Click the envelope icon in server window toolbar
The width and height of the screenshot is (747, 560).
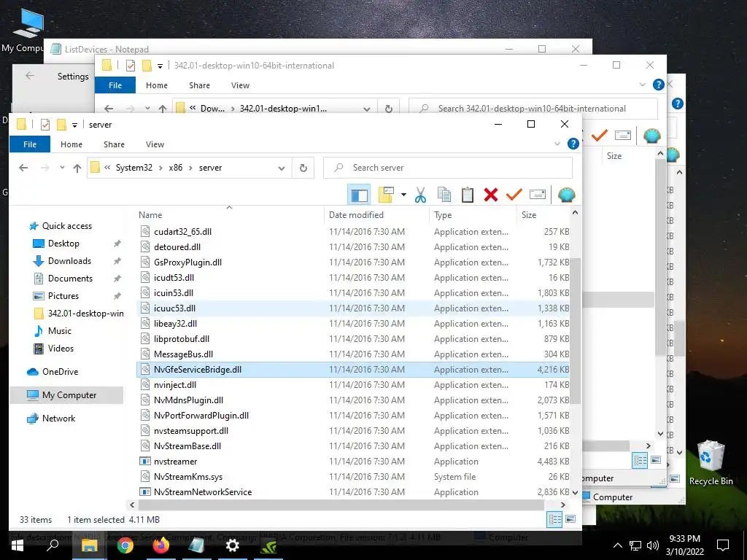(x=538, y=194)
